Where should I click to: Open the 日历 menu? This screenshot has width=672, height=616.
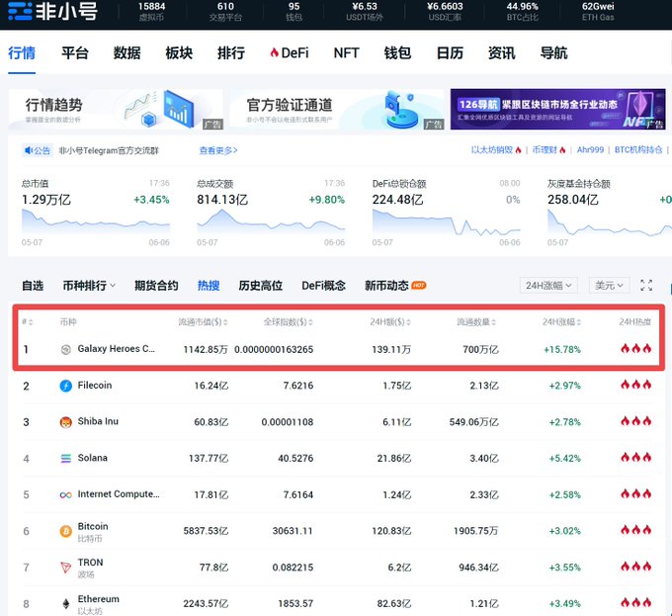[x=450, y=53]
